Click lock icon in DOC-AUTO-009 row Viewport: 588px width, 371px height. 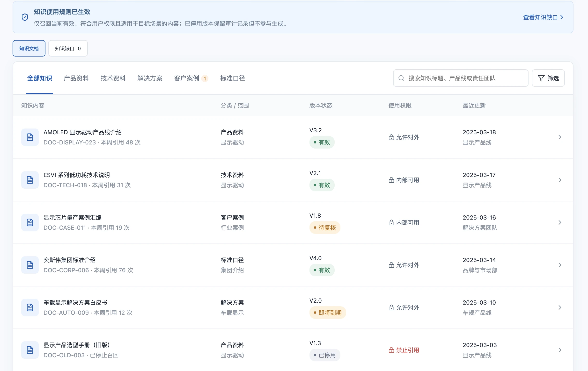point(391,307)
